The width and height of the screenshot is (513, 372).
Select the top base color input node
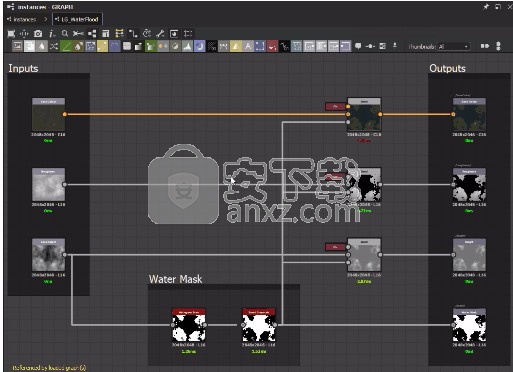(x=48, y=114)
